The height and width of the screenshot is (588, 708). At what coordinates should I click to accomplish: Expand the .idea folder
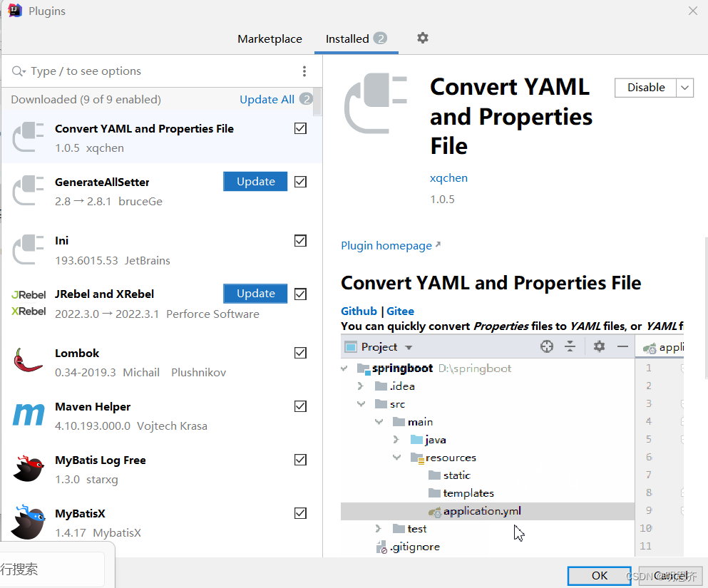tap(360, 386)
